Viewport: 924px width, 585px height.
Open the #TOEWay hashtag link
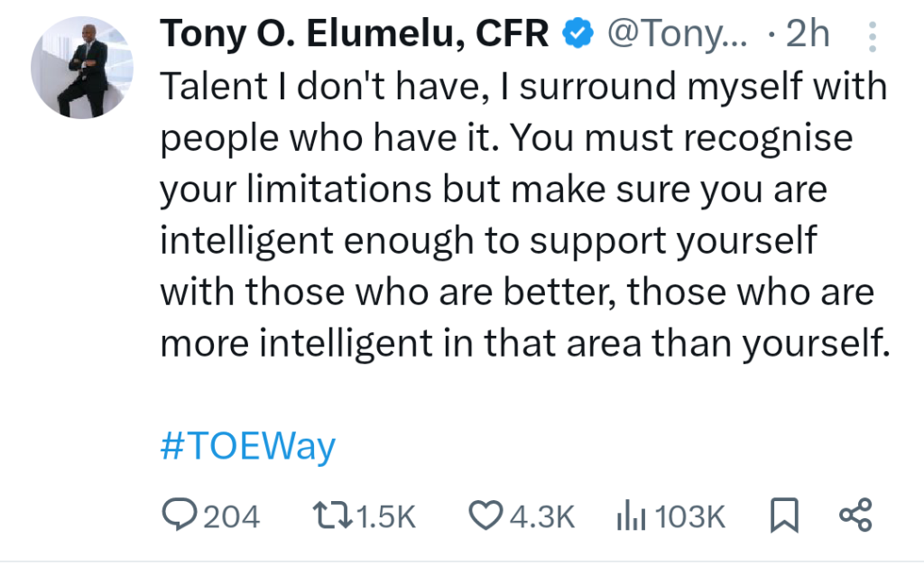248,446
